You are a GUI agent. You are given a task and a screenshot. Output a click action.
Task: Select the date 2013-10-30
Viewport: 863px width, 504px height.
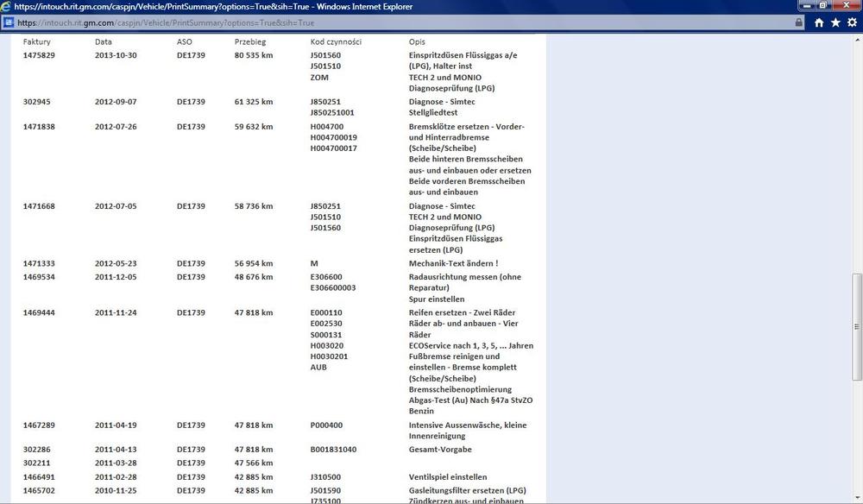(116, 55)
